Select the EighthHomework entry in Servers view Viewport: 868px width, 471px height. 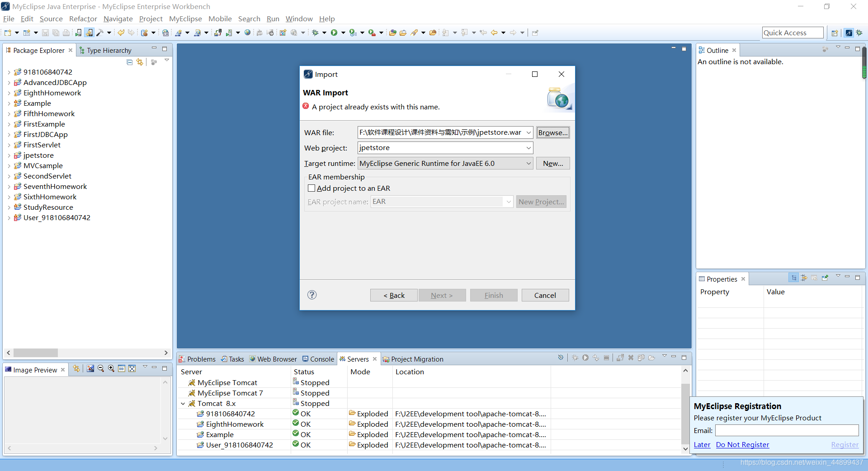(x=235, y=424)
